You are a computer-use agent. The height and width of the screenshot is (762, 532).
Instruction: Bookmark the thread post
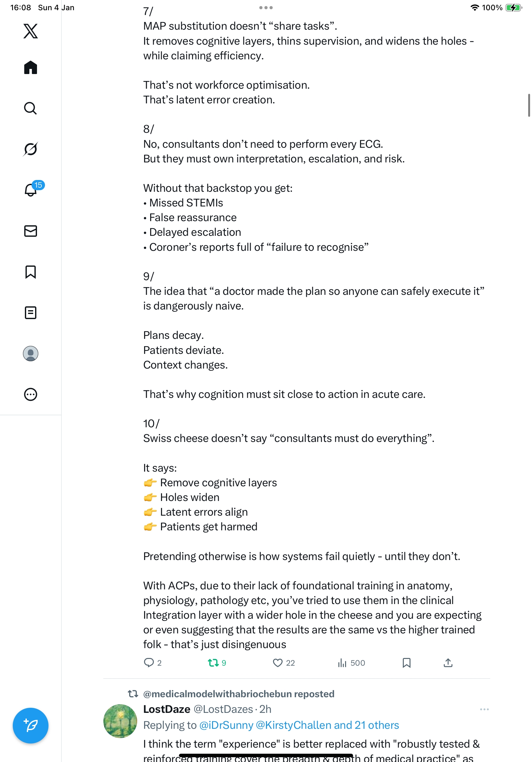(406, 663)
